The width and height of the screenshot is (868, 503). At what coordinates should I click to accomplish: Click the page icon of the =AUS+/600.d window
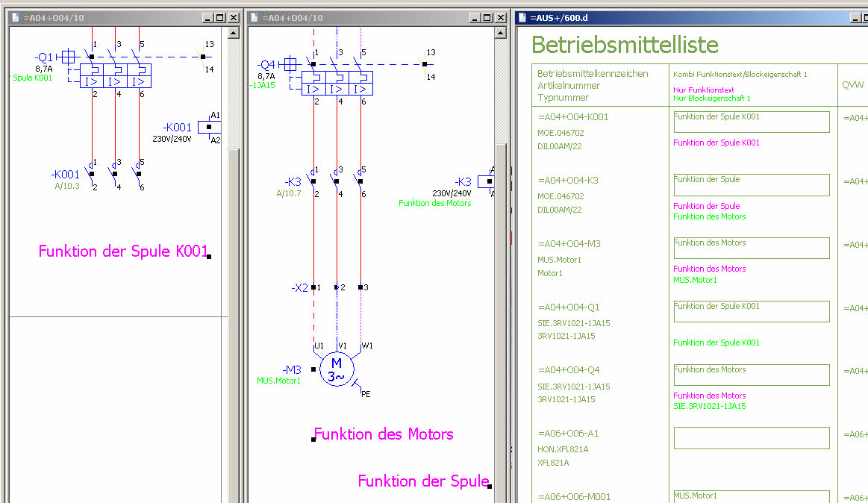pyautogui.click(x=522, y=18)
